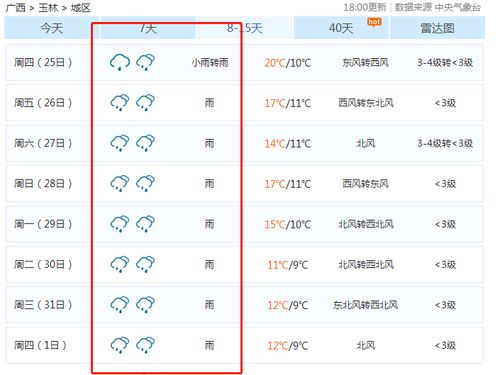Click 12℃/9℃ temperature for 周三 31日

click(288, 305)
